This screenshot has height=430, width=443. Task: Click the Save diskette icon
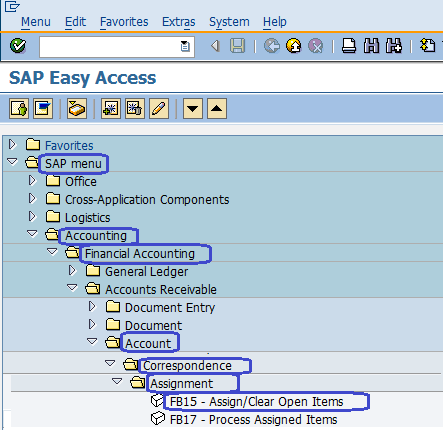pos(237,46)
